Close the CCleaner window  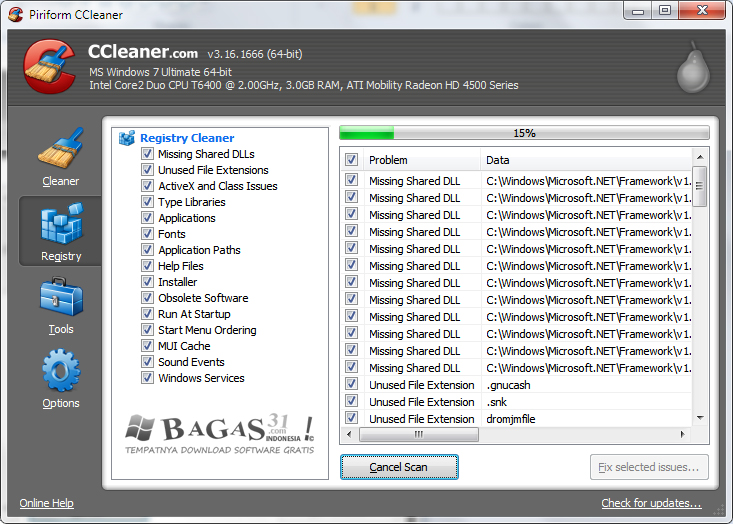702,10
